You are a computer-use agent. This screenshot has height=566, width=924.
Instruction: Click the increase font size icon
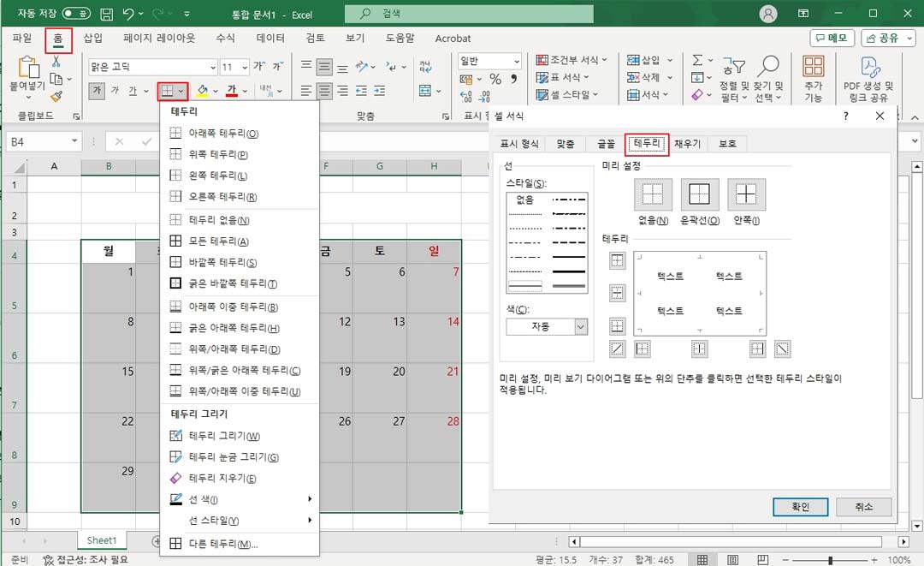[x=259, y=66]
